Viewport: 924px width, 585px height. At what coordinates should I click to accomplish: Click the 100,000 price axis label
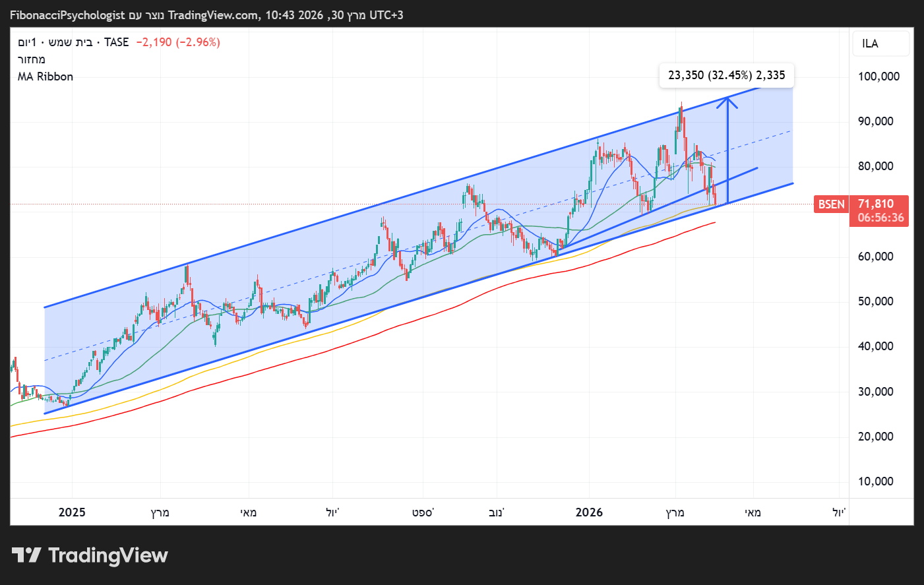[x=878, y=77]
